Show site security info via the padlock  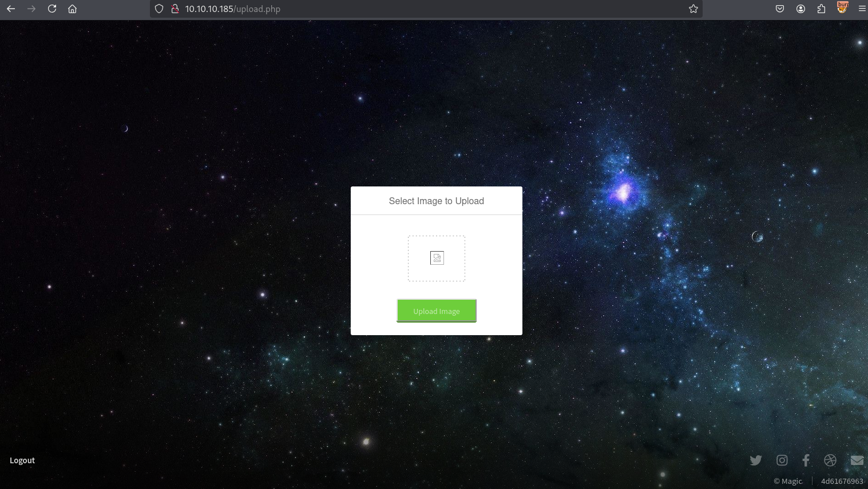pyautogui.click(x=175, y=9)
